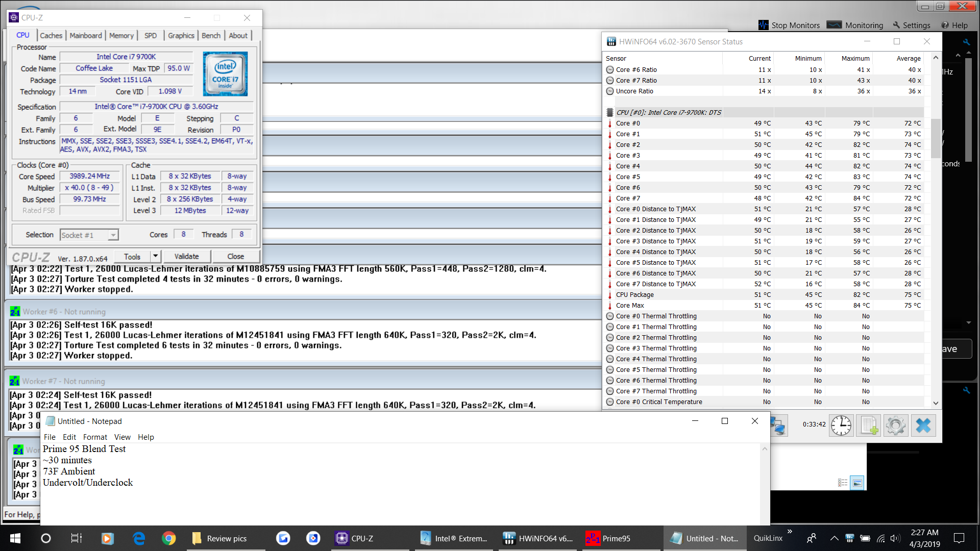Open the Action Center notifications icon
The width and height of the screenshot is (980, 551).
[959, 538]
